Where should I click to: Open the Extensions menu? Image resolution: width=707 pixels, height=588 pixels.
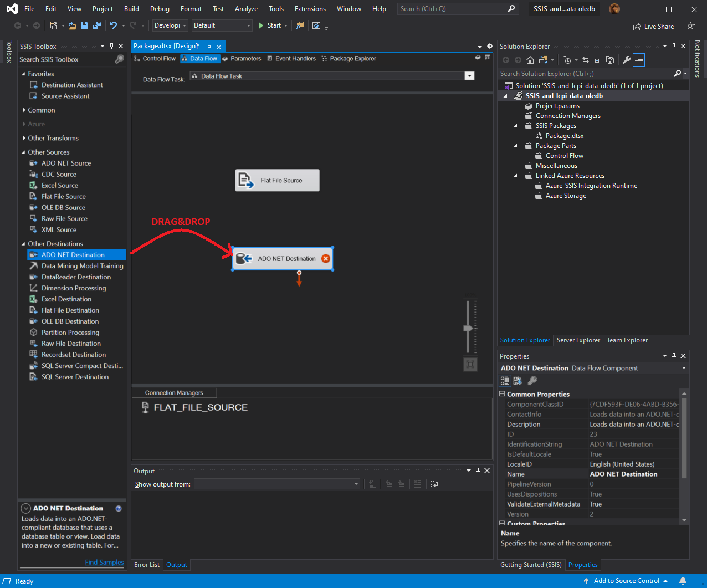310,9
